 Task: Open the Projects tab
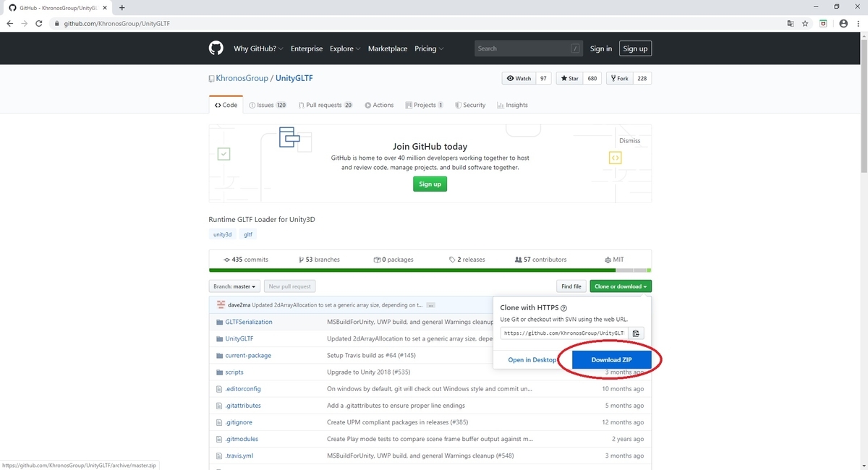[424, 105]
